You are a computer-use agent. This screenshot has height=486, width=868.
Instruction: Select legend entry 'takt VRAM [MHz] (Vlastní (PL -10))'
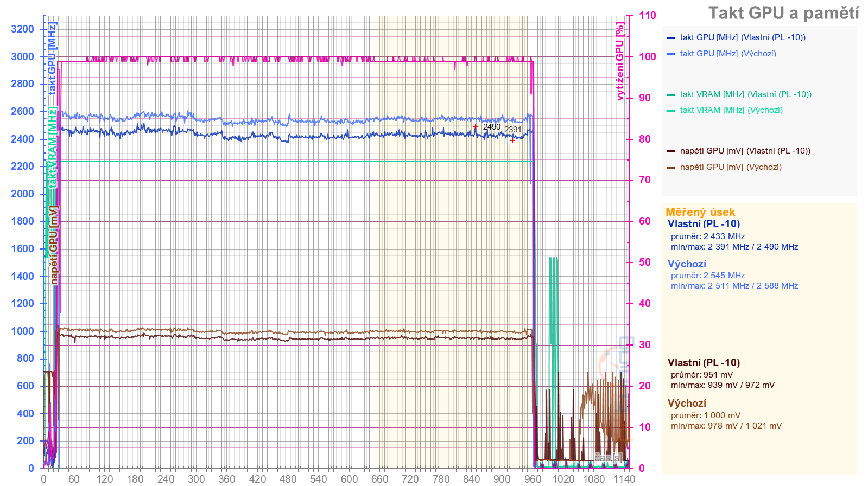coord(746,94)
